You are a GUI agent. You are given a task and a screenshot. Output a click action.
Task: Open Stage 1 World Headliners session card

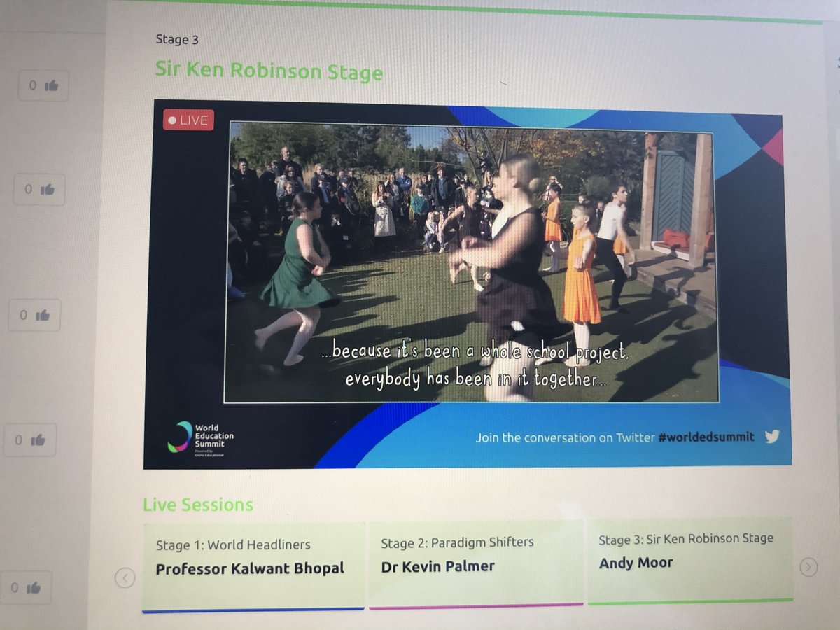tap(253, 566)
